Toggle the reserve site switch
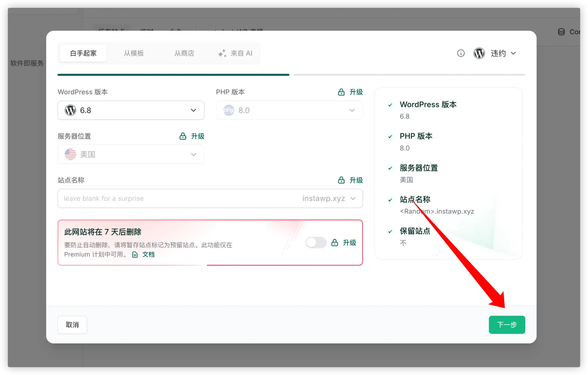 (x=316, y=243)
